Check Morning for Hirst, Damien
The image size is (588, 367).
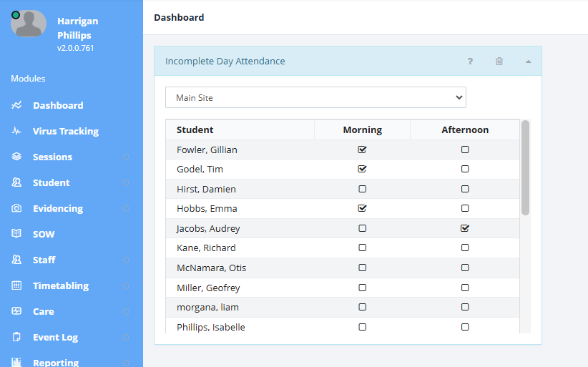point(362,189)
